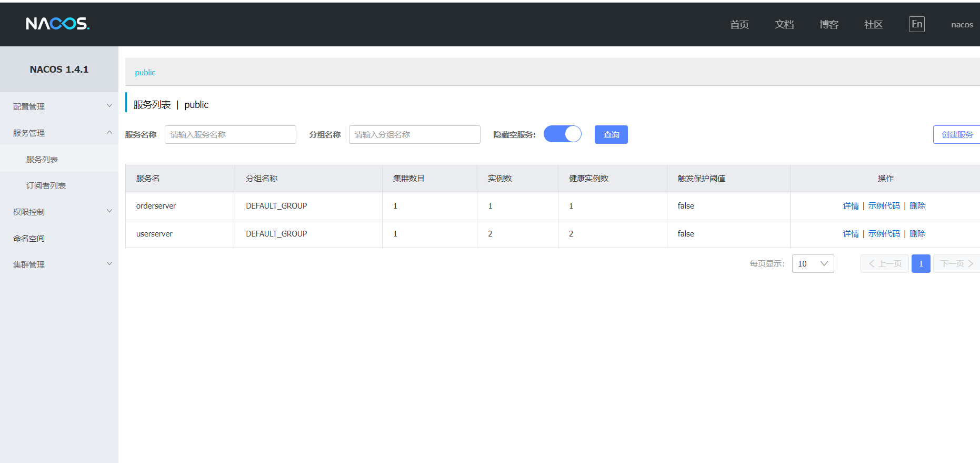Click 删除 for orderserver

[917, 205]
